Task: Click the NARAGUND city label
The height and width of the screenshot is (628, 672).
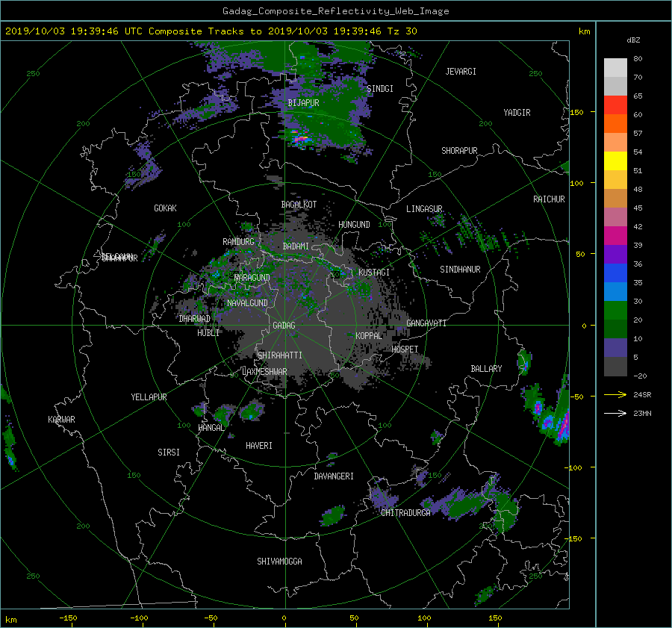Action: [x=252, y=278]
